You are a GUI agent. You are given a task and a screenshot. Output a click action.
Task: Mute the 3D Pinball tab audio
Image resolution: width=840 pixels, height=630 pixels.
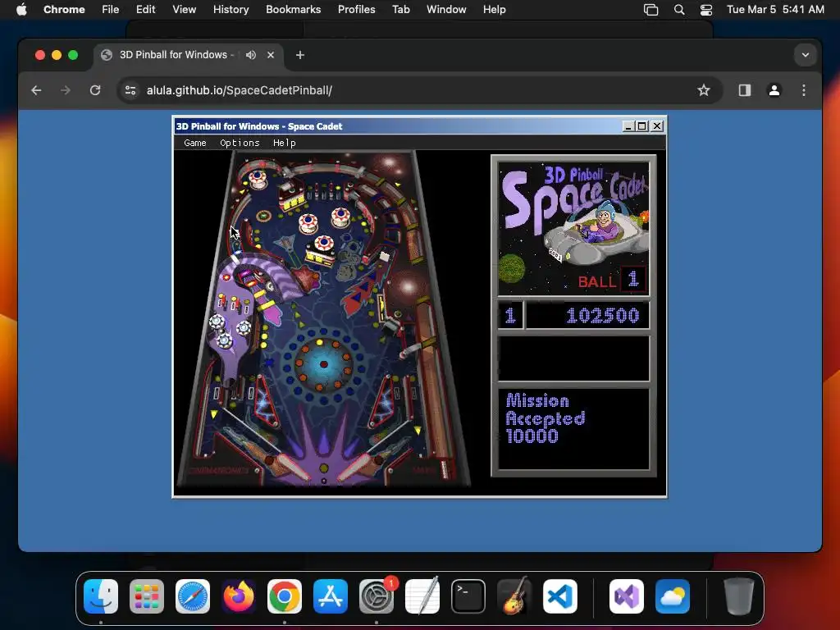coord(251,55)
